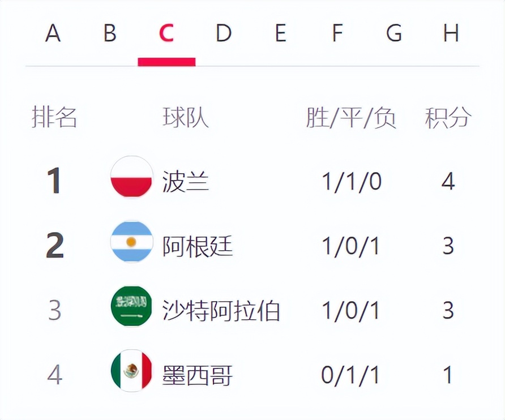Click the Saudi Arabia flag icon
505x420 pixels.
point(131,306)
